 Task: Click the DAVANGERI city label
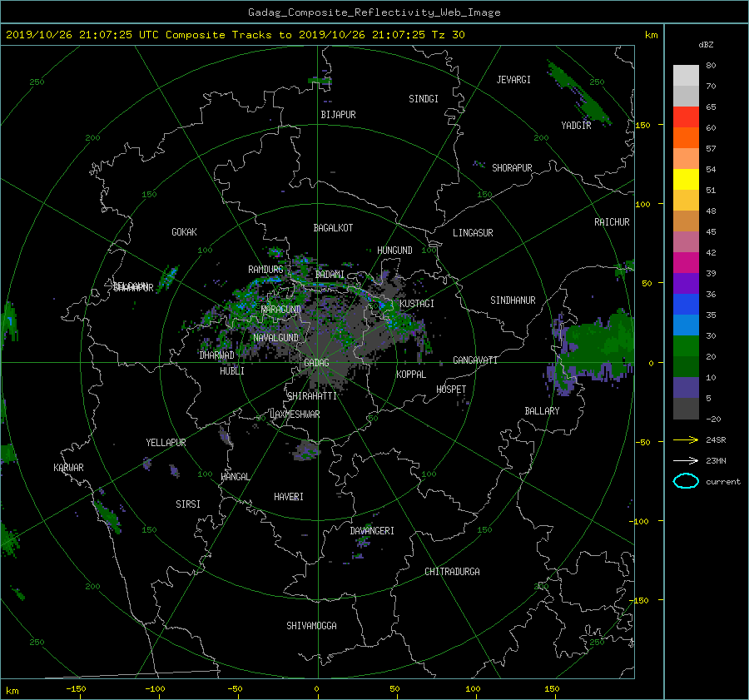click(372, 531)
